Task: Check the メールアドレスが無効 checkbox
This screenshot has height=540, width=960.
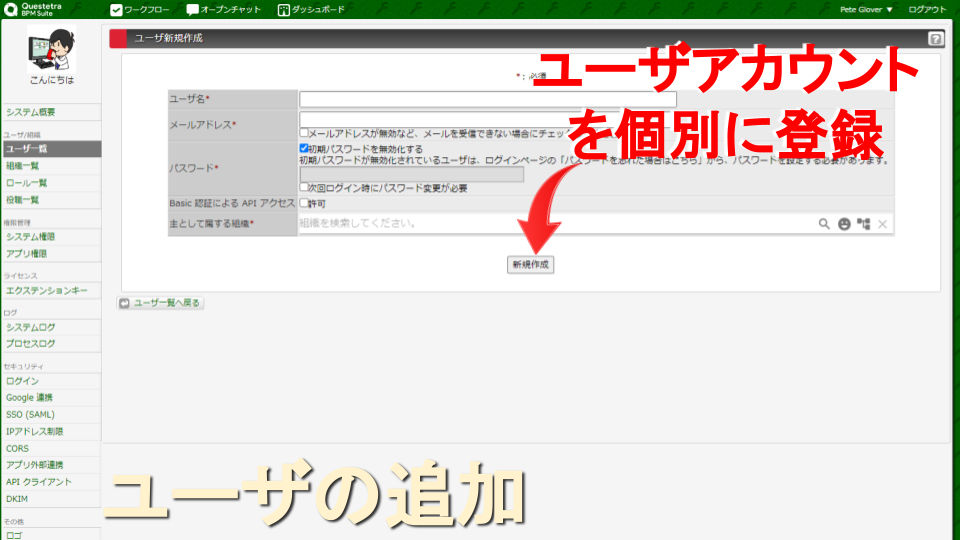Action: point(304,133)
